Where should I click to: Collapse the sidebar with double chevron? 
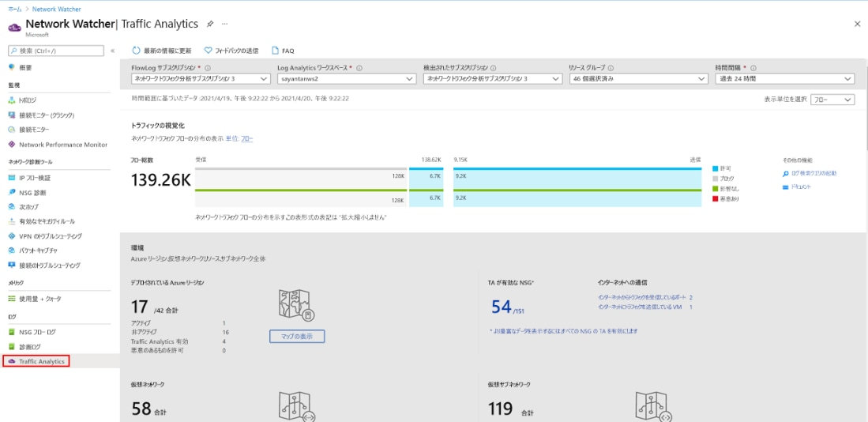112,51
